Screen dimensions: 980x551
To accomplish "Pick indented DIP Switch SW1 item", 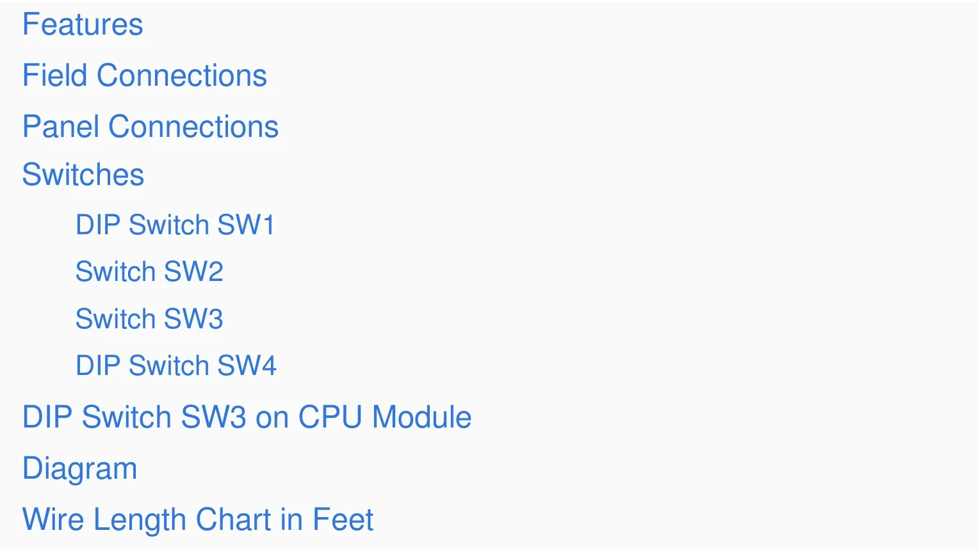I will click(176, 225).
